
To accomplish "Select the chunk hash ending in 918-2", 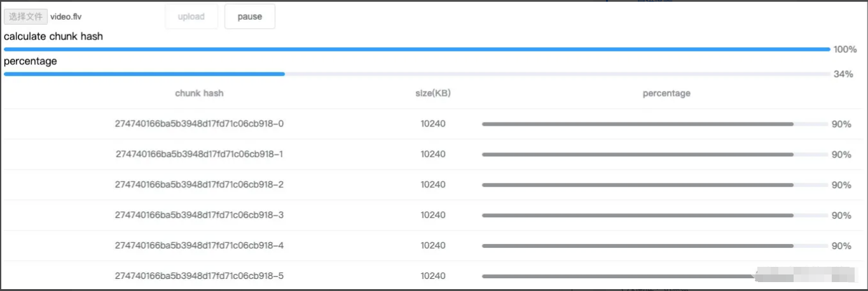I will tap(199, 184).
